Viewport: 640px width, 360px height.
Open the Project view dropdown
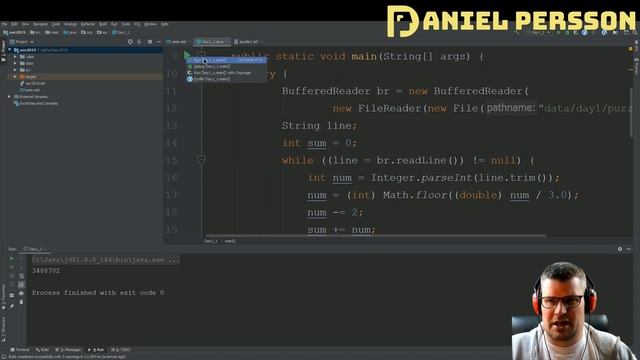point(22,42)
